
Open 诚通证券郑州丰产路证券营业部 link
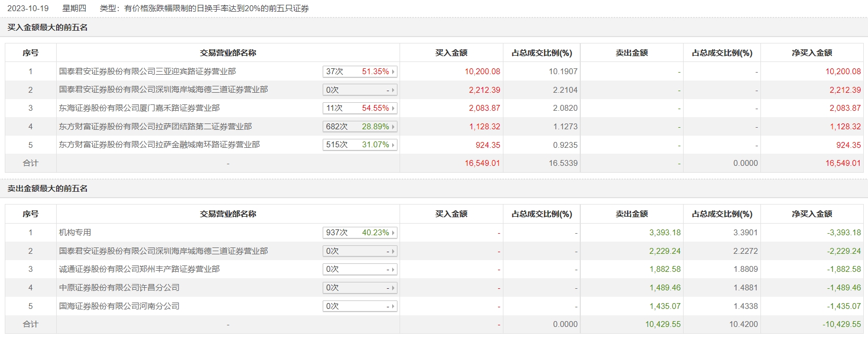click(x=139, y=269)
